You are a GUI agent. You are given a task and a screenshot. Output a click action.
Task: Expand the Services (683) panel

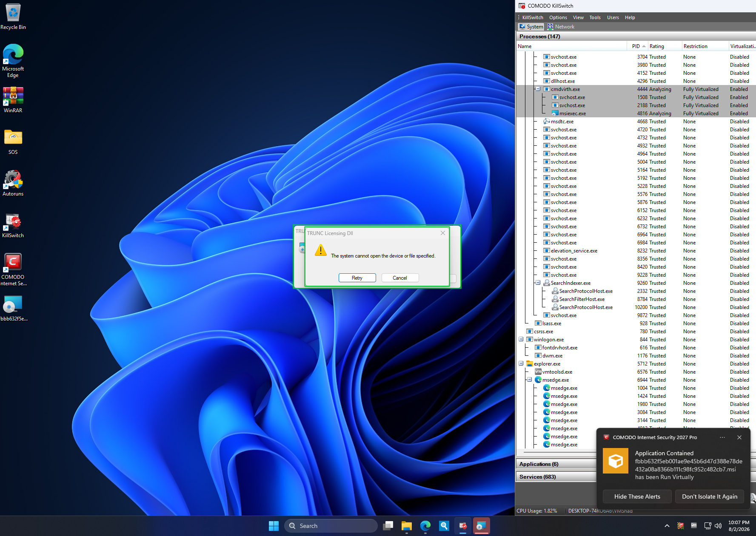click(x=556, y=477)
